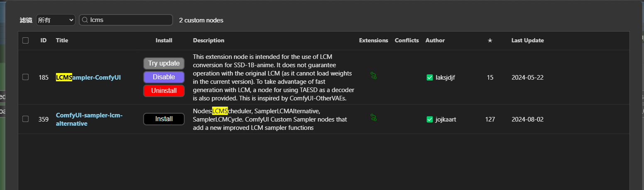The width and height of the screenshot is (644, 190).
Task: Click the star column header icon
Action: pos(490,40)
